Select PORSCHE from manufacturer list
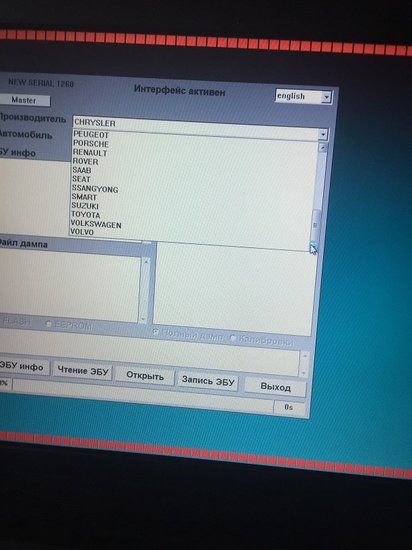This screenshot has width=412, height=550. pos(91,144)
